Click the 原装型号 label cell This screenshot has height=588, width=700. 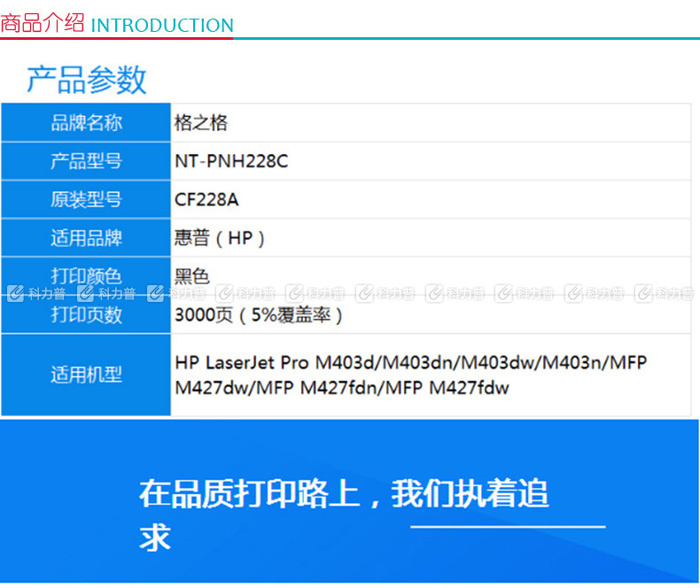(86, 200)
